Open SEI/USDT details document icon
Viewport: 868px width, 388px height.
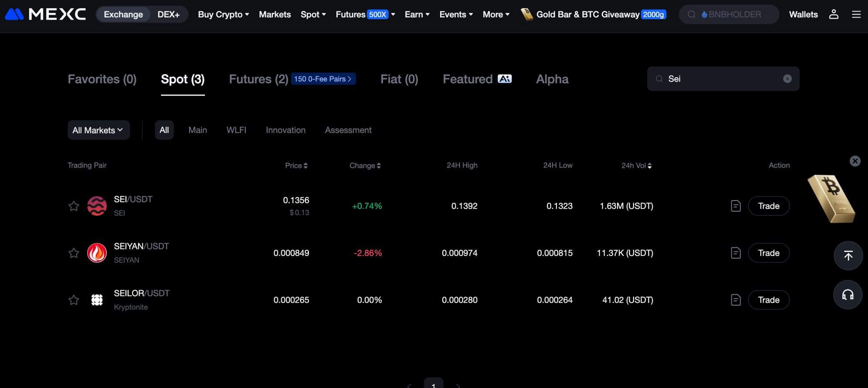[736, 206]
